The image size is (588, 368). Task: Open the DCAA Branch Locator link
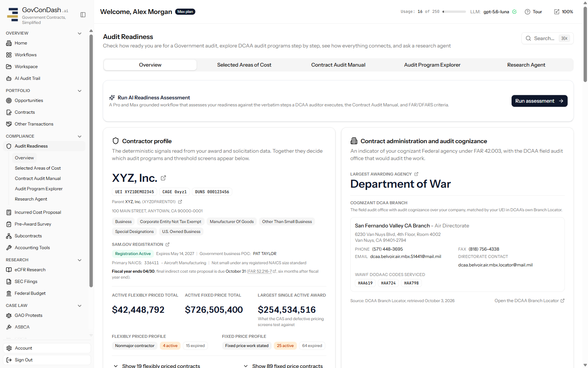(x=530, y=301)
